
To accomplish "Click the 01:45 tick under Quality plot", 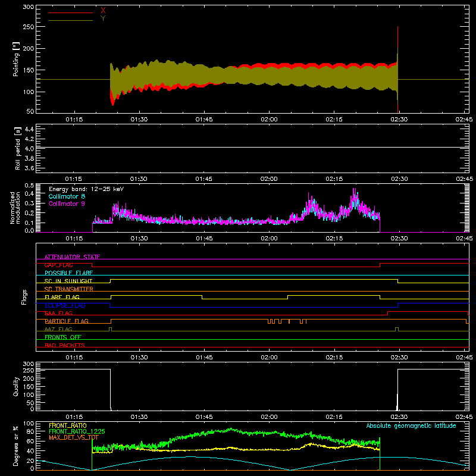I will (x=204, y=417).
